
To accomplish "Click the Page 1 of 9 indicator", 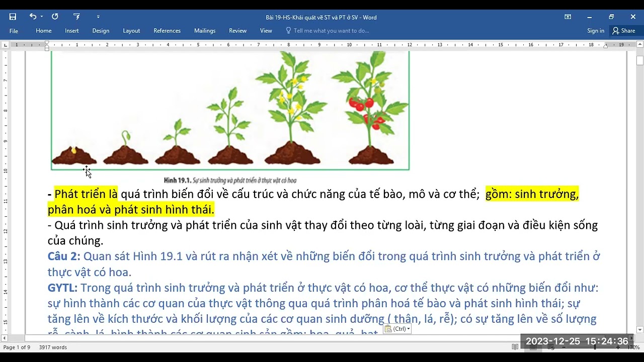I will 17,347.
